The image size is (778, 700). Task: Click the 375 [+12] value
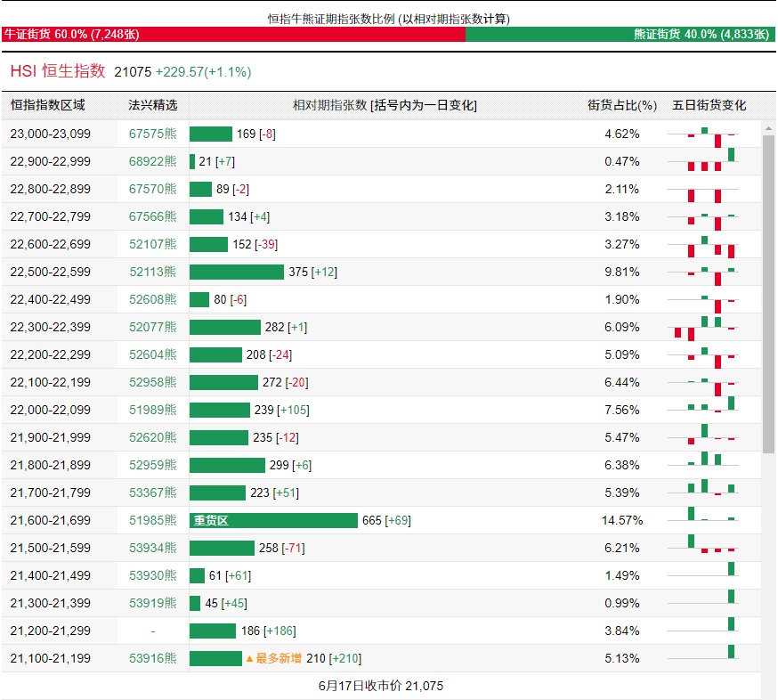[x=313, y=272]
